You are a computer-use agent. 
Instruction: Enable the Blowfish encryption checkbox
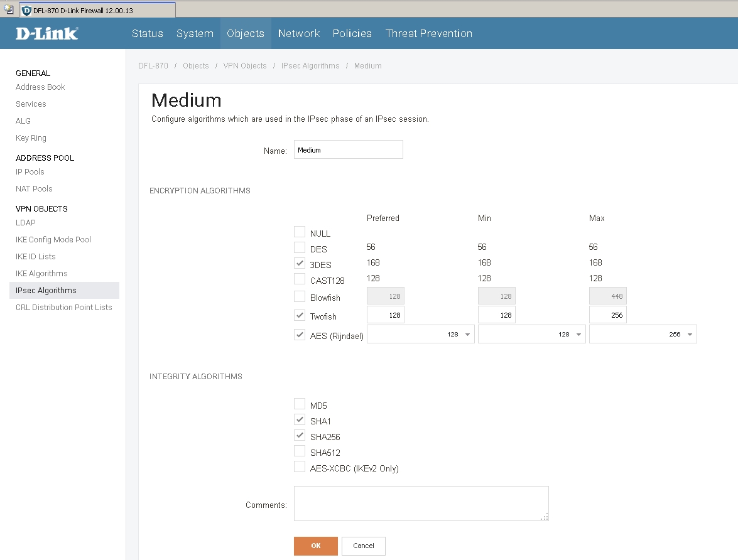(x=300, y=297)
